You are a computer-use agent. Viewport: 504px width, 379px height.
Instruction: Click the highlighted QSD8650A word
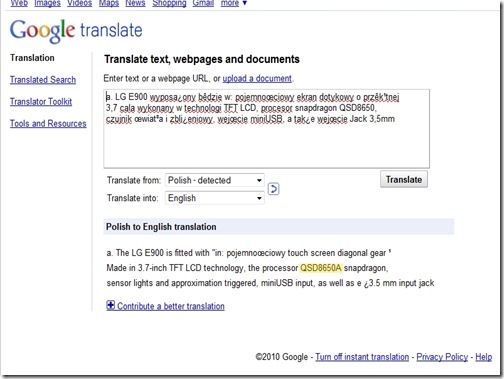click(x=321, y=268)
